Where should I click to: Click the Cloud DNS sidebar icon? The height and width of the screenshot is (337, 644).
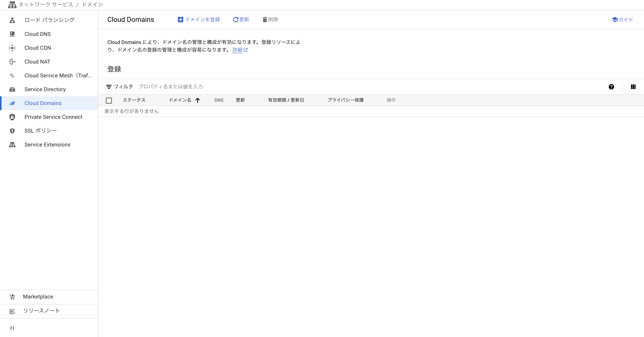pyautogui.click(x=12, y=34)
